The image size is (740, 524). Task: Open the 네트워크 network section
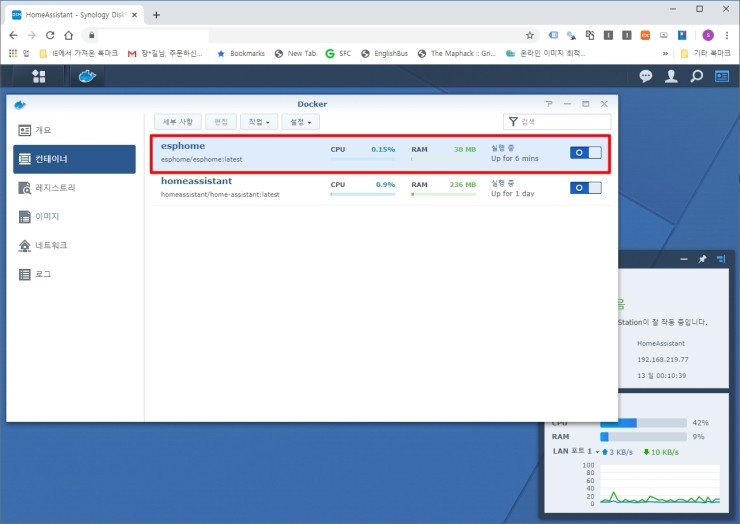click(74, 245)
